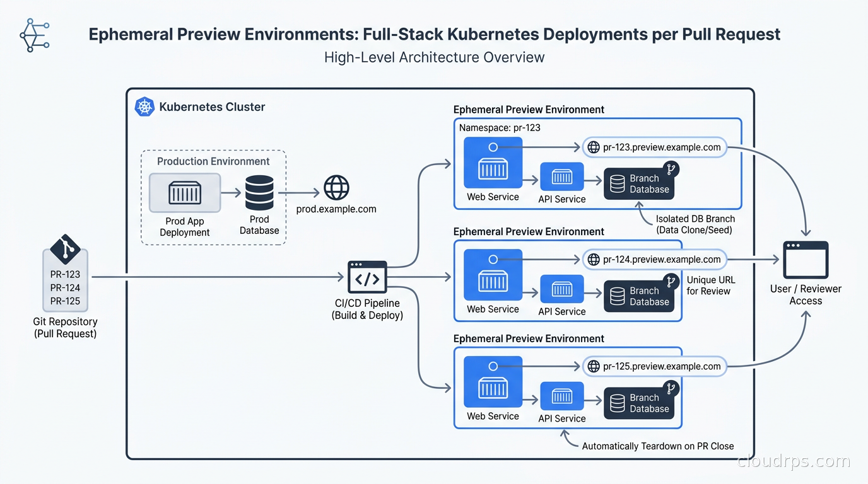Click the 'Unique URL for Review' note
The height and width of the screenshot is (484, 868).
coord(711,285)
